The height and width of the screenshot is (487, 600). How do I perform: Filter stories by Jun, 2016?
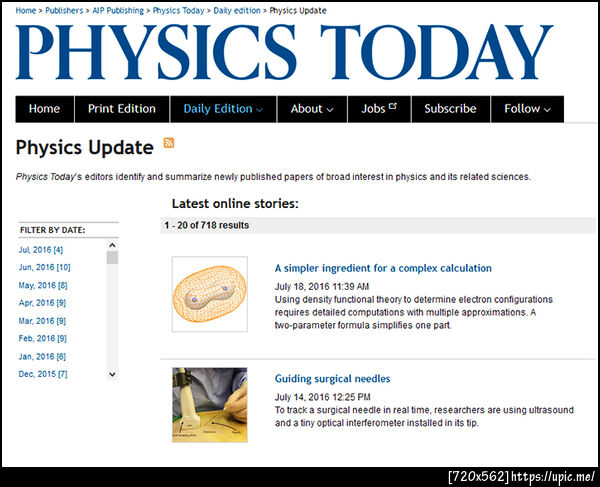click(44, 267)
